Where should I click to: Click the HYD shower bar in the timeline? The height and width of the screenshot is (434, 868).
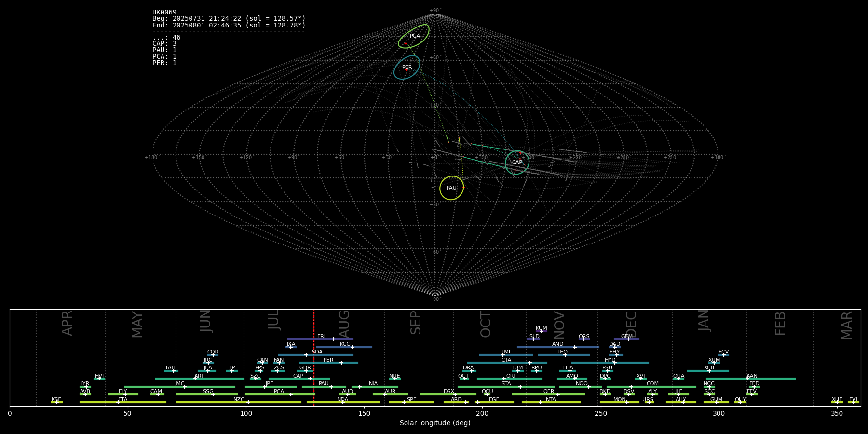pos(610,363)
